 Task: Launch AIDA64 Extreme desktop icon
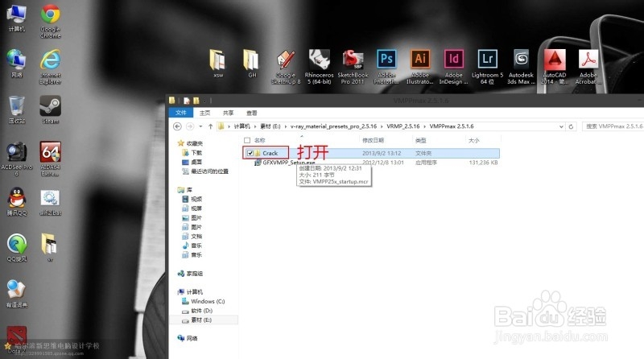pyautogui.click(x=50, y=159)
